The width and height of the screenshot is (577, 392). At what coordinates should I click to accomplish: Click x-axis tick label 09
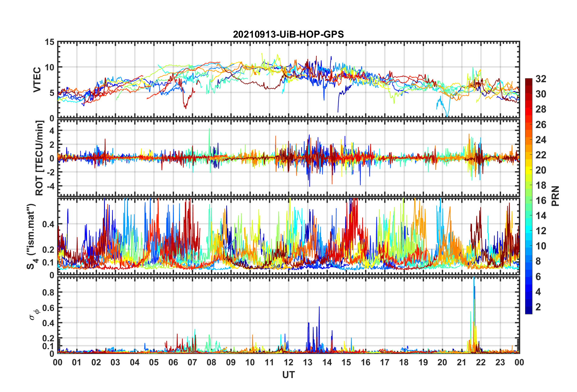pyautogui.click(x=231, y=363)
